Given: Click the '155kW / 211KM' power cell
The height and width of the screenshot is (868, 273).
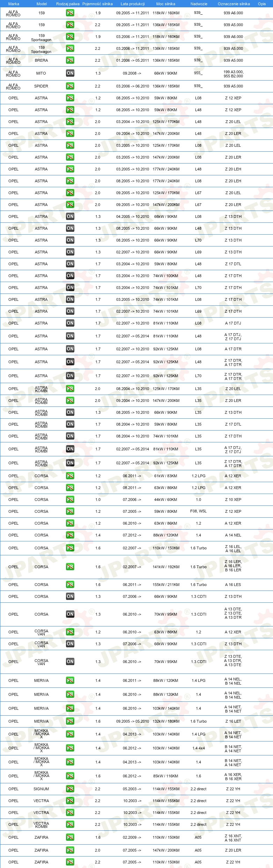Looking at the screenshot, I should point(166,585).
